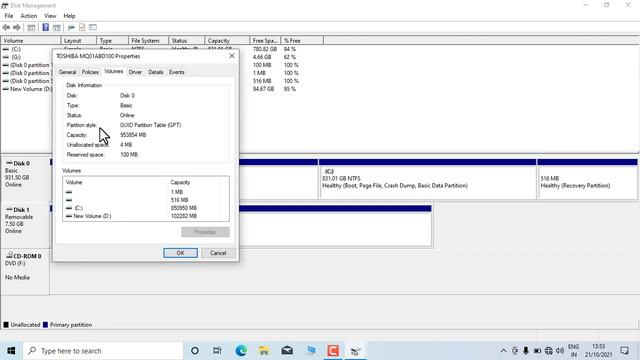640x360 pixels.
Task: Launch Microsoft Edge from the taskbar
Action: pyautogui.click(x=241, y=351)
